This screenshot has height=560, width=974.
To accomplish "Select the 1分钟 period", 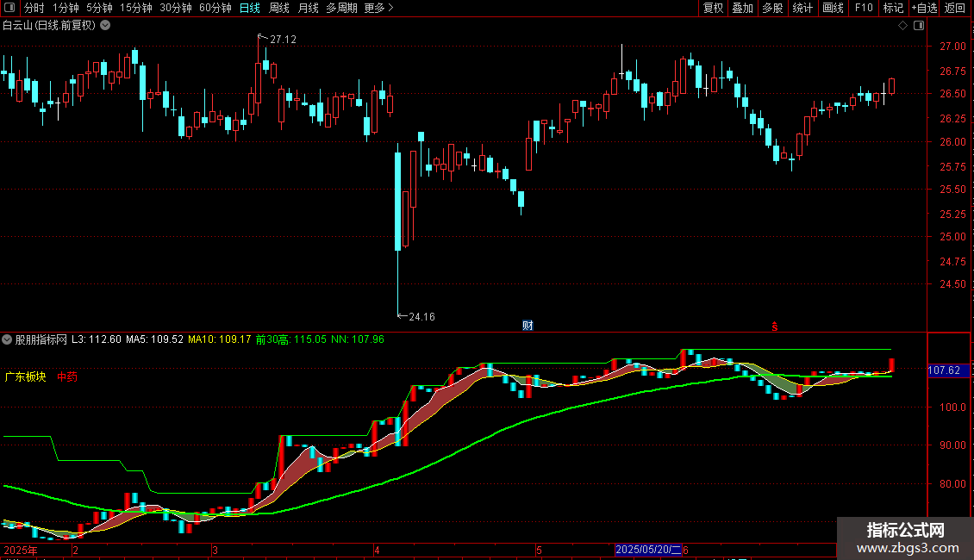I will (66, 8).
